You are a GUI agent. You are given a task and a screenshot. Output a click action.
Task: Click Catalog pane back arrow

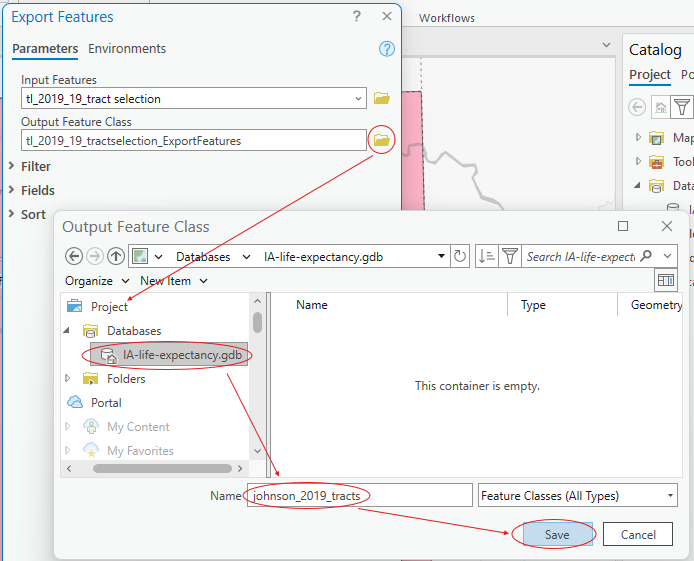pos(637,107)
